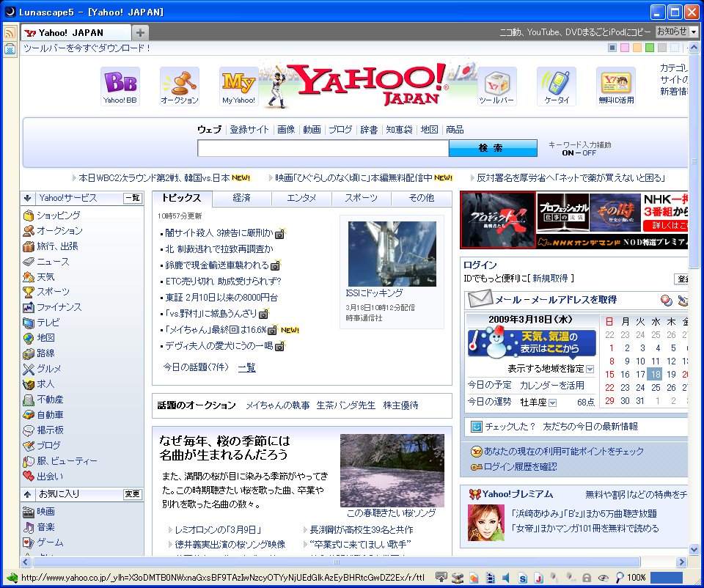704x588 pixels.
Task: Open ショッピング in the service list
Action: 59,216
